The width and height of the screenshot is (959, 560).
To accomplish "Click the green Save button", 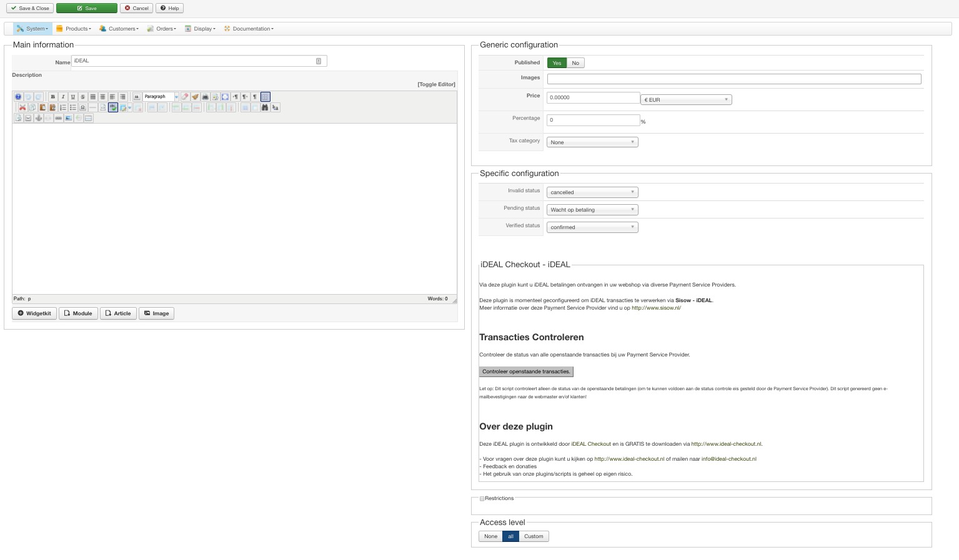I will pyautogui.click(x=87, y=8).
